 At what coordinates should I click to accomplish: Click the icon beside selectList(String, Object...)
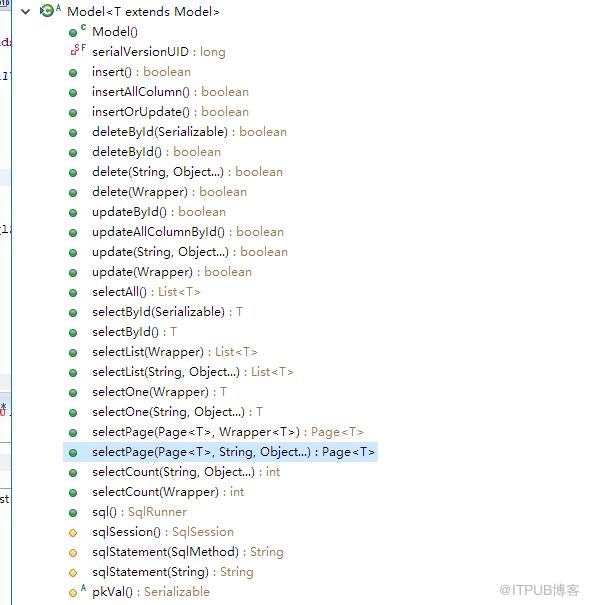[73, 373]
